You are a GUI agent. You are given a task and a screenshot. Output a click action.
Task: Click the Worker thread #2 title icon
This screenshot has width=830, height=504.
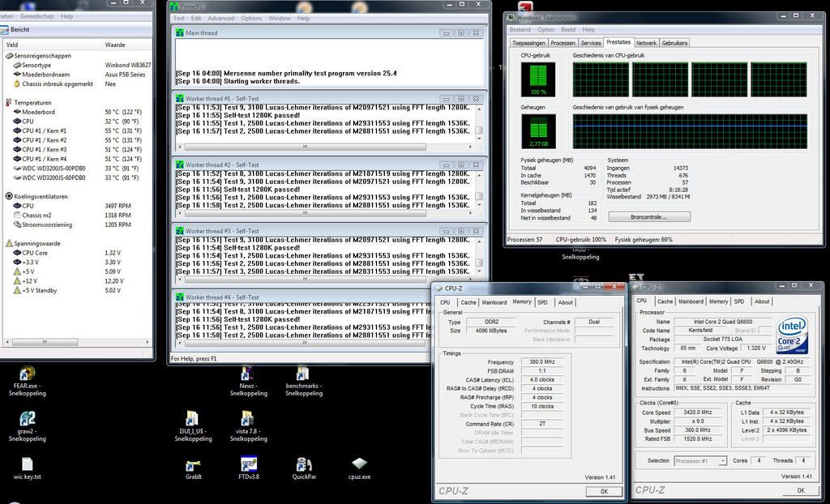pos(180,164)
